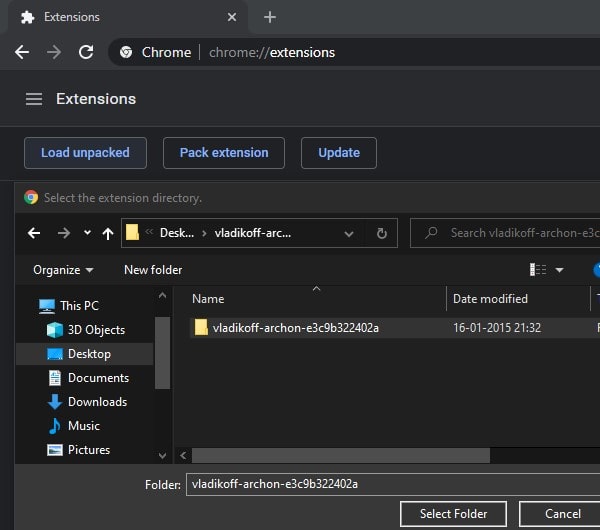Click the horizontal scrollbar left arrow
The width and height of the screenshot is (600, 530).
(183, 455)
